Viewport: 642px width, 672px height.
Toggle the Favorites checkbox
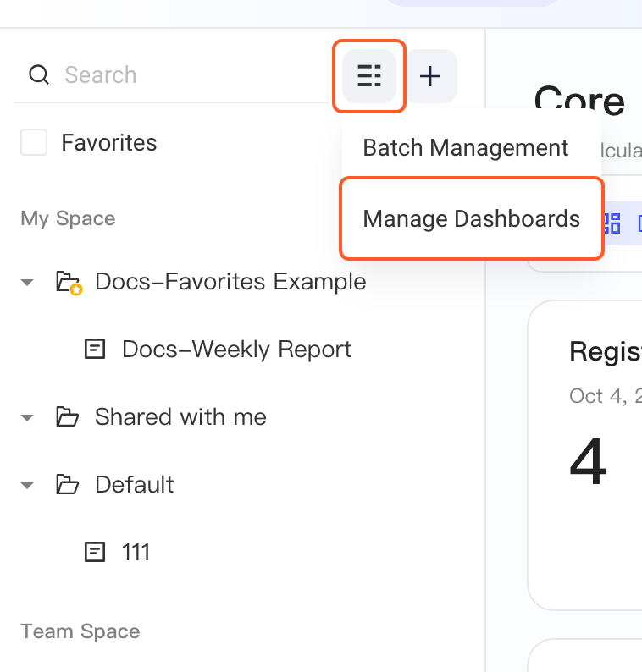pyautogui.click(x=34, y=142)
